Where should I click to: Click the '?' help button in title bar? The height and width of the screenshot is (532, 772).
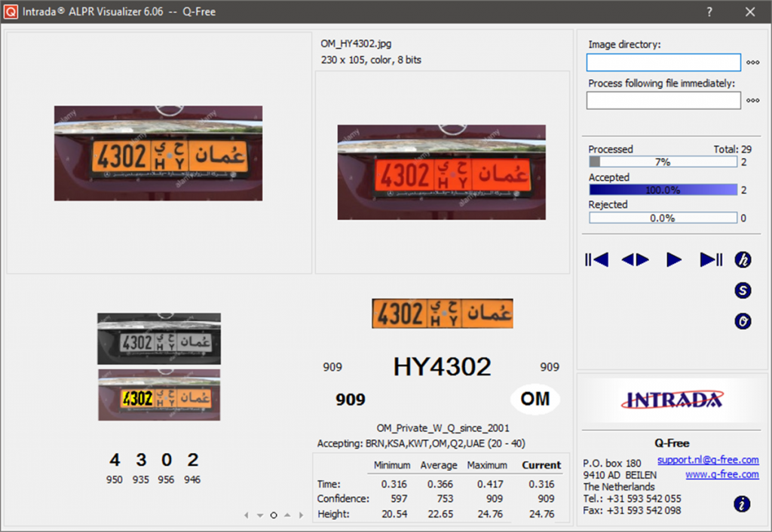pyautogui.click(x=709, y=11)
